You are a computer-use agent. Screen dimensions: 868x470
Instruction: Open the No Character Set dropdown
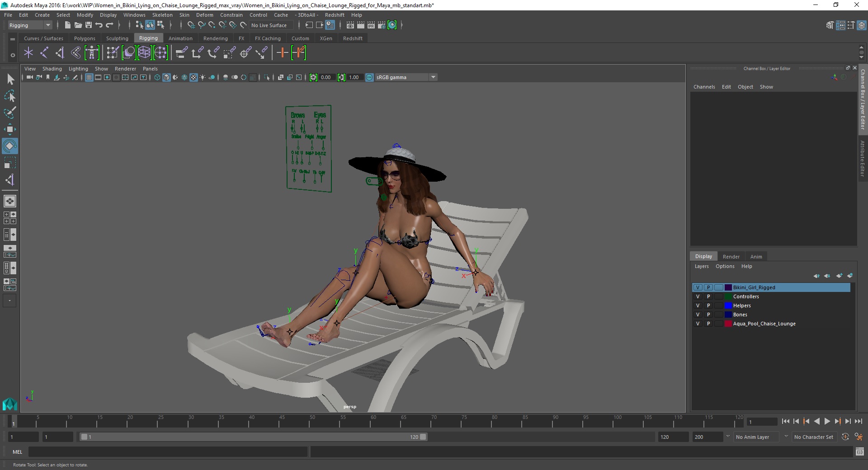816,437
